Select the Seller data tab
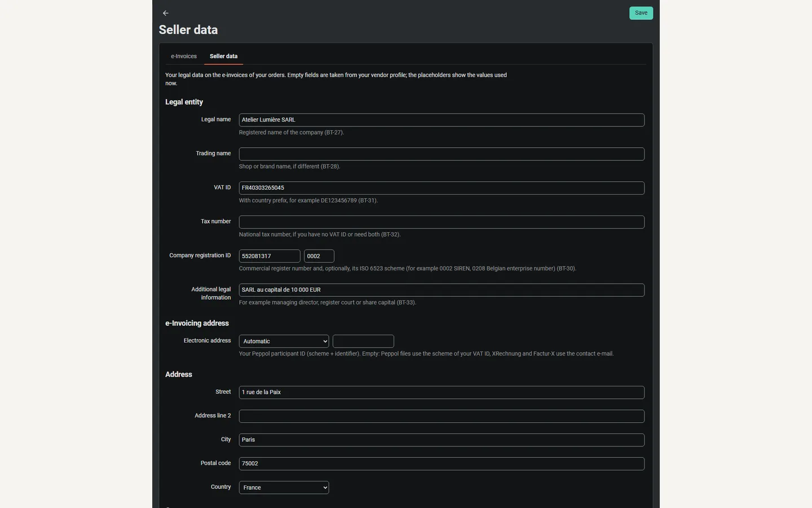The image size is (812, 508). click(223, 56)
